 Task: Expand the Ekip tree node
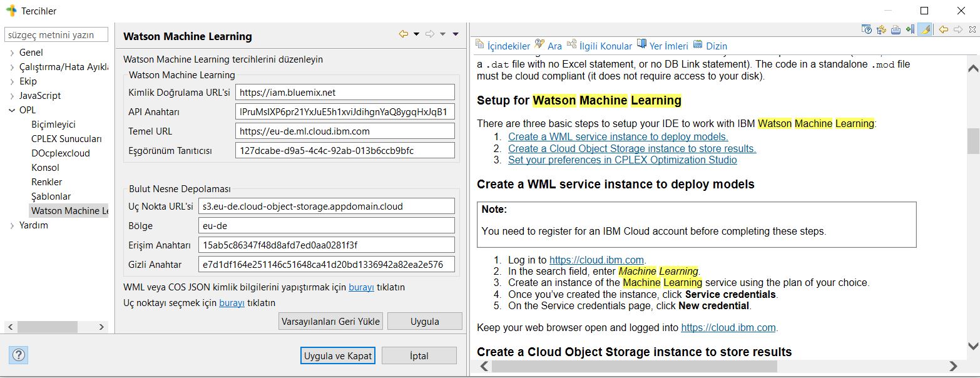click(x=12, y=81)
